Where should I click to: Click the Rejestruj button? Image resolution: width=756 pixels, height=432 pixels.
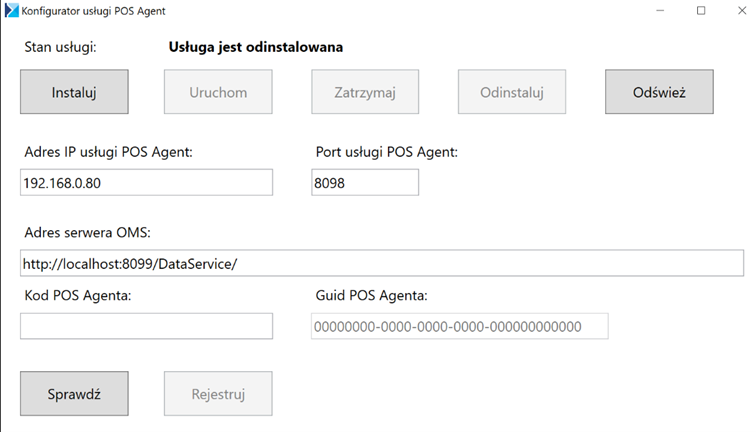pos(218,394)
